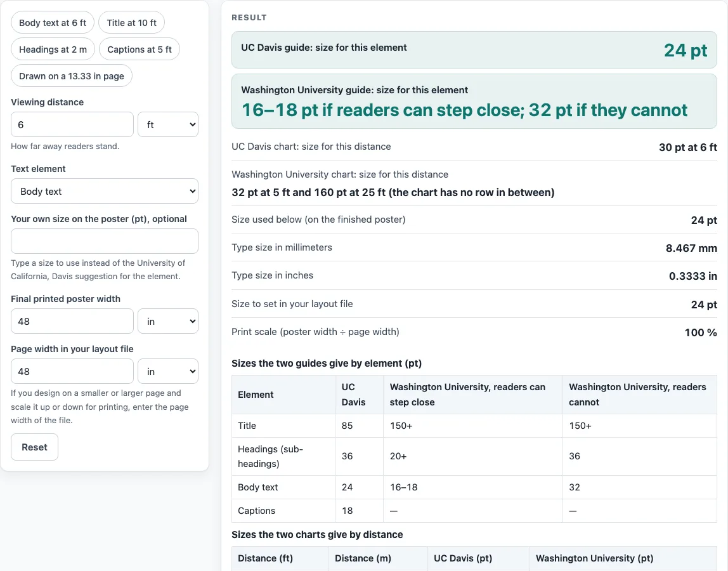Click the '100 %' print scale value
Screen dimensions: 728x571
(x=701, y=332)
